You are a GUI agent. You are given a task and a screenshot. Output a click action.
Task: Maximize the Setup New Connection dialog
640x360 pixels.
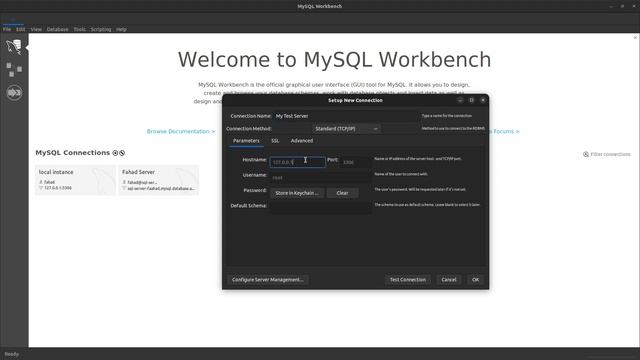tap(471, 100)
